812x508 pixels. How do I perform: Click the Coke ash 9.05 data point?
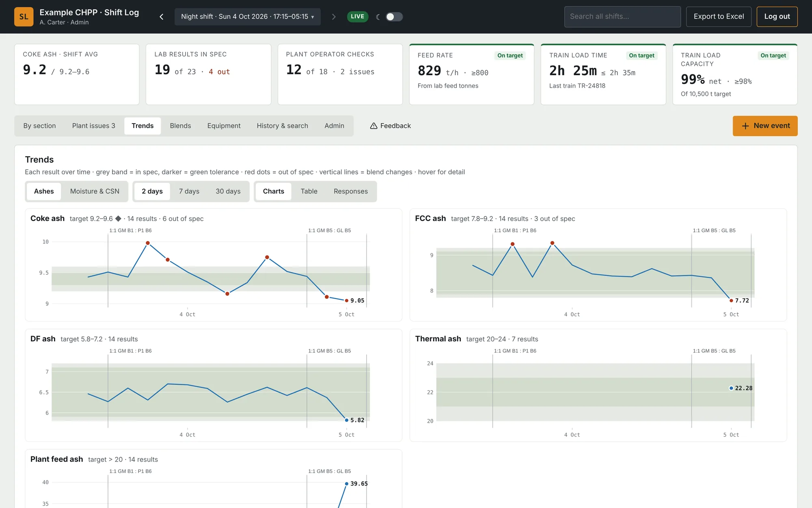tap(346, 301)
